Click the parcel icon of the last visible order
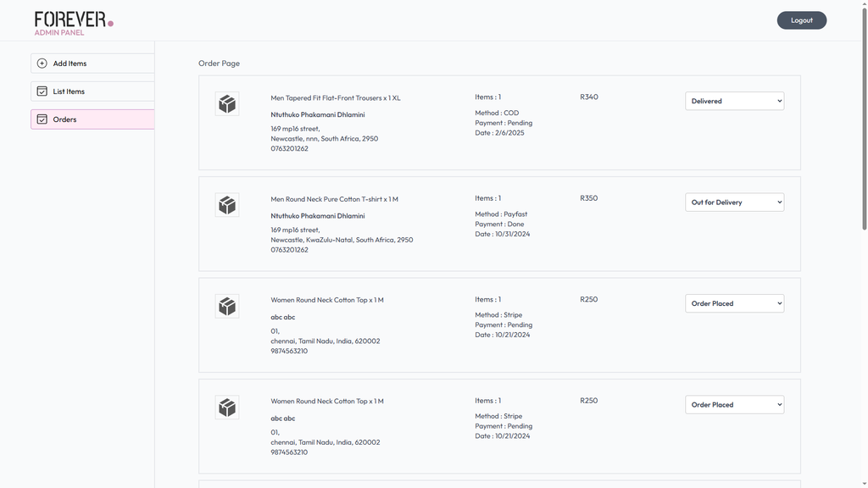Screen dimensions: 868x488 [x=227, y=408]
